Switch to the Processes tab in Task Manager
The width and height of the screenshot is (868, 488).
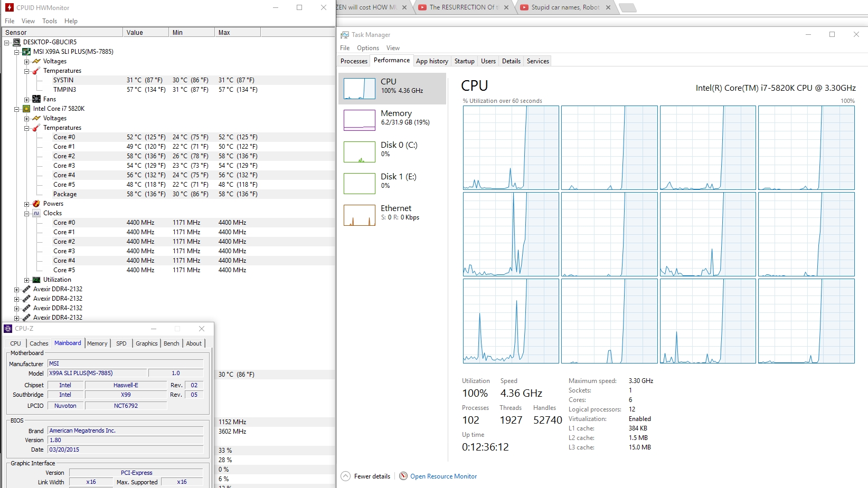(x=354, y=61)
